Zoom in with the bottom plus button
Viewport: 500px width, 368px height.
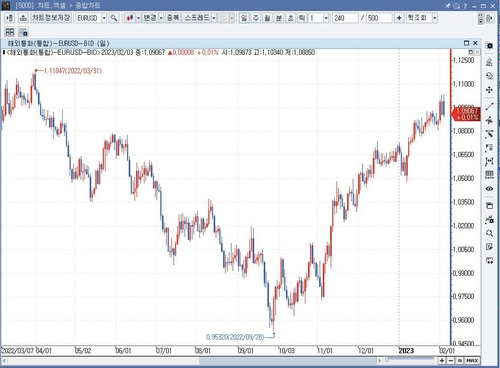pos(442,360)
